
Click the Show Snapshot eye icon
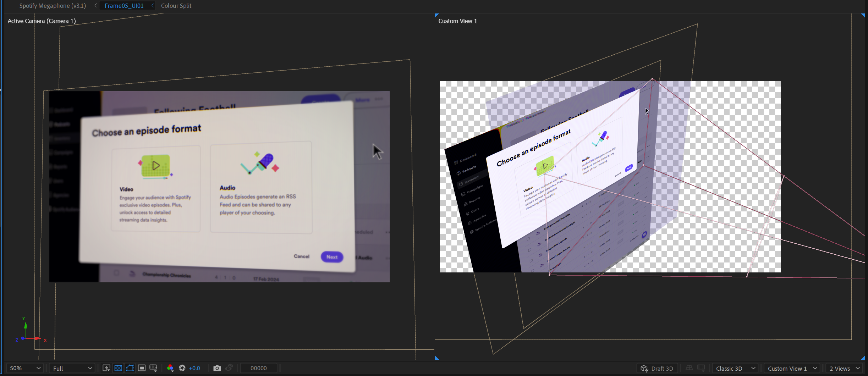(229, 368)
